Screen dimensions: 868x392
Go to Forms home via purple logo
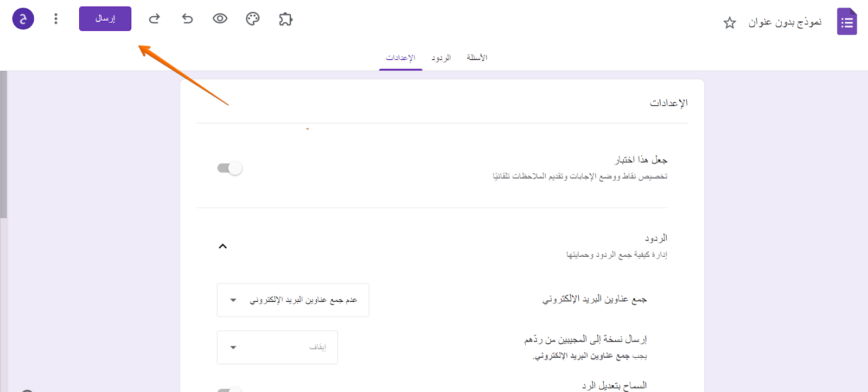[x=847, y=22]
